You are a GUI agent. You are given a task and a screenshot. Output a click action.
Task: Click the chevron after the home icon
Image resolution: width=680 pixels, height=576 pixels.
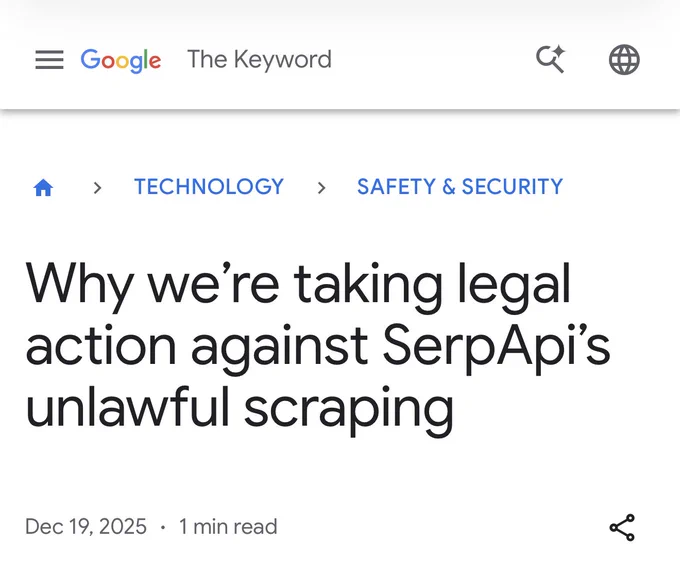coord(98,188)
